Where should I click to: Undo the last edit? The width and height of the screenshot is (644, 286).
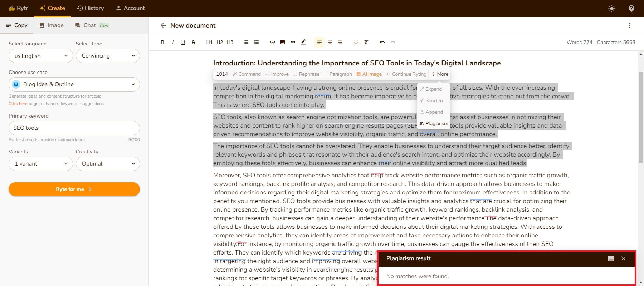point(382,42)
